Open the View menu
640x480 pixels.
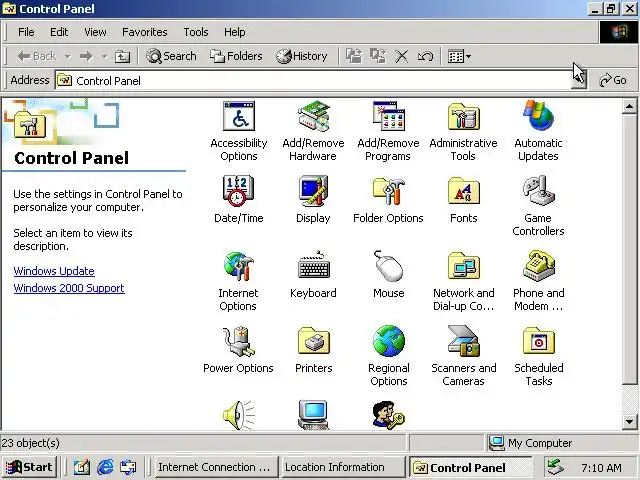pos(95,32)
